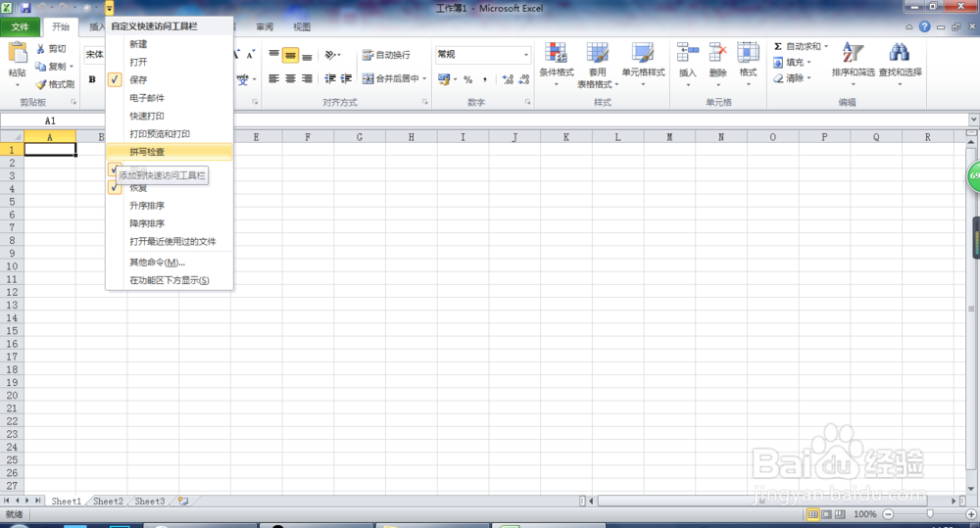Toggle Bold formatting
Viewport: 980px width, 528px height.
pyautogui.click(x=92, y=79)
